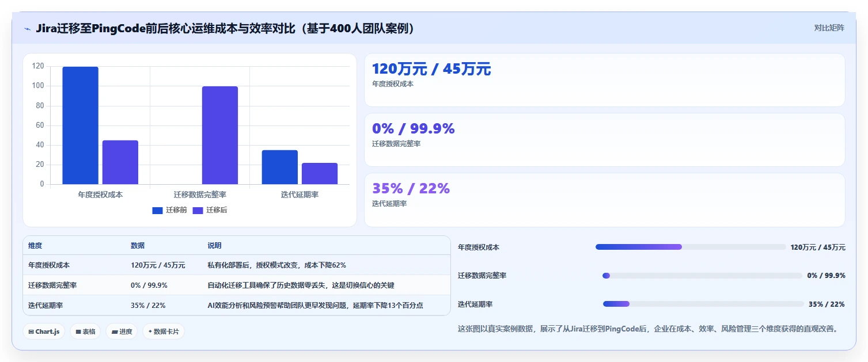The width and height of the screenshot is (868, 362).
Task: Click the chart x-axis label 年度授权成本
Action: [x=100, y=195]
